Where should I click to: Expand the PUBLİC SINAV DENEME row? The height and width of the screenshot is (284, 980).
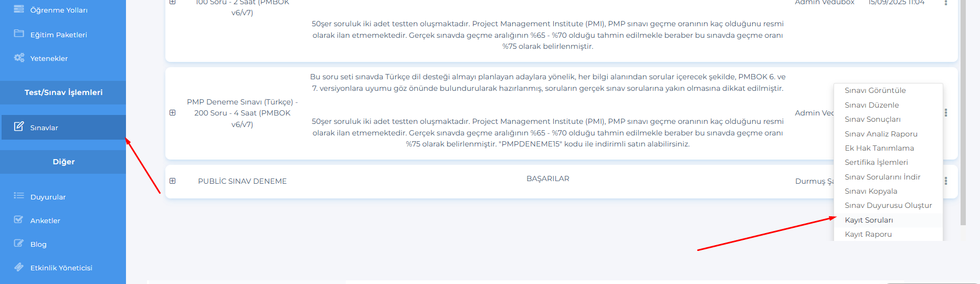[173, 181]
